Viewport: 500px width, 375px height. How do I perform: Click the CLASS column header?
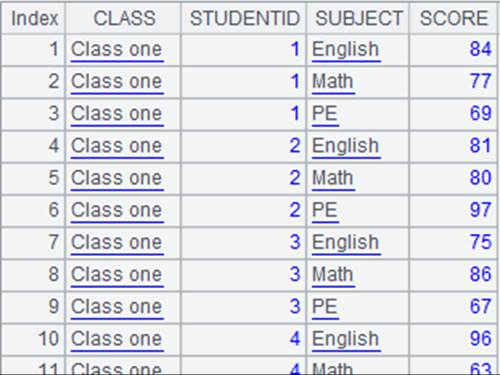click(123, 18)
